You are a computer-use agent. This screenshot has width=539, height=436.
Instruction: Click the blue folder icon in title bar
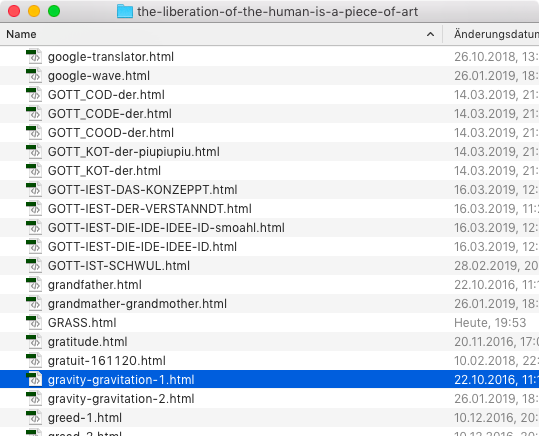pos(125,11)
